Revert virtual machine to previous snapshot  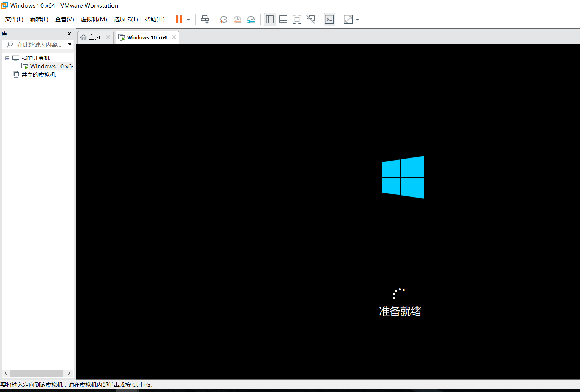click(x=237, y=20)
